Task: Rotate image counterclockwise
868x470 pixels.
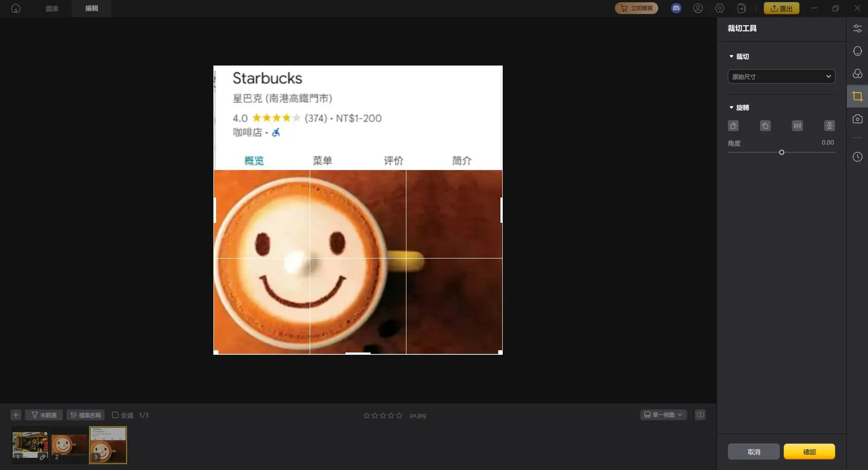Action: (x=733, y=126)
